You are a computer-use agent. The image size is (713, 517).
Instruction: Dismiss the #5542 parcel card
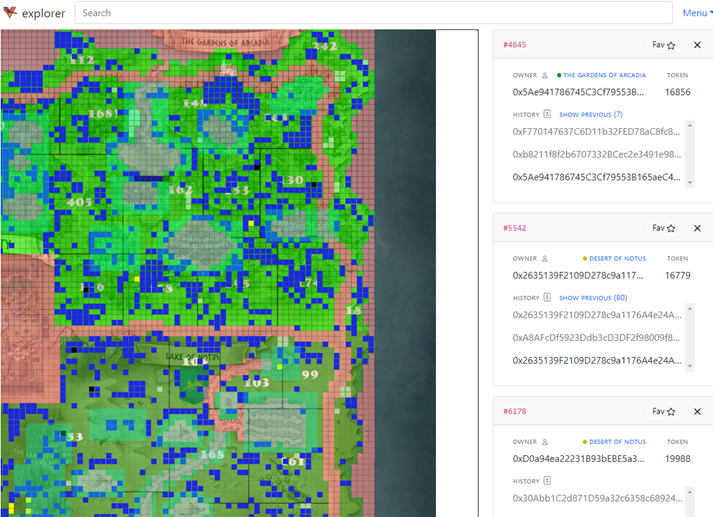click(697, 228)
